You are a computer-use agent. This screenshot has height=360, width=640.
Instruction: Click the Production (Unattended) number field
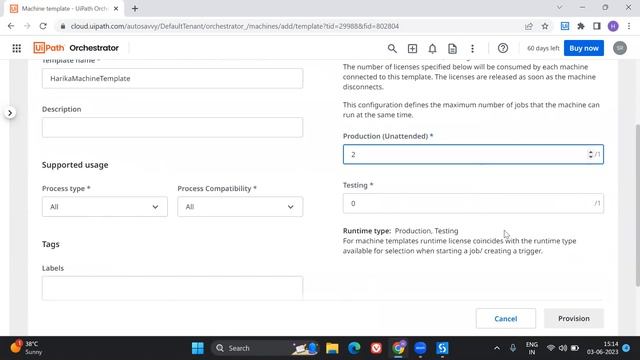(x=473, y=154)
